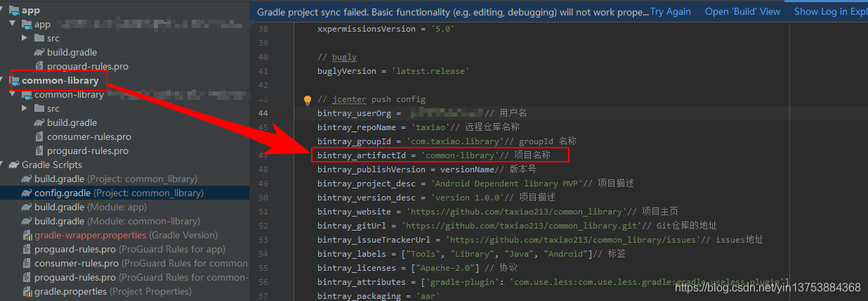
Task: Click // jcenter push config comment
Action: click(x=371, y=99)
